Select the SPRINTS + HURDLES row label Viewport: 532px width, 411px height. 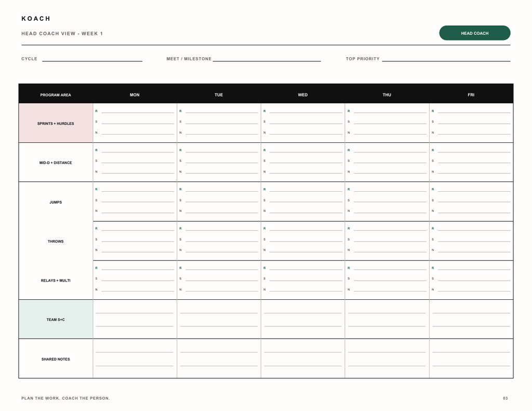[x=56, y=124]
